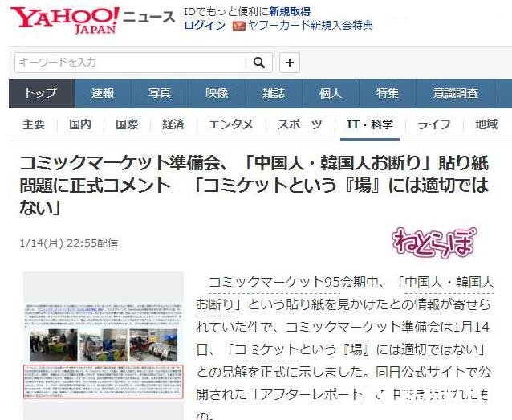This screenshot has height=420, width=512.
Task: Click the plus button beside search
Action: pyautogui.click(x=290, y=63)
